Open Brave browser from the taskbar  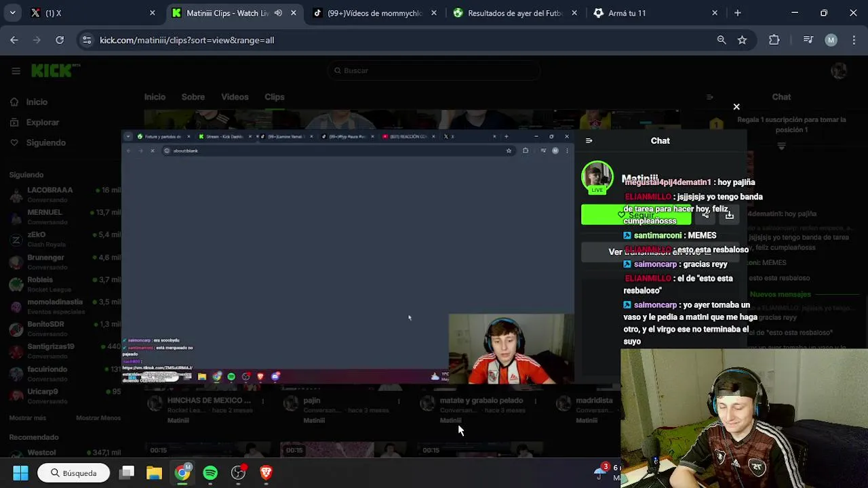(x=266, y=472)
